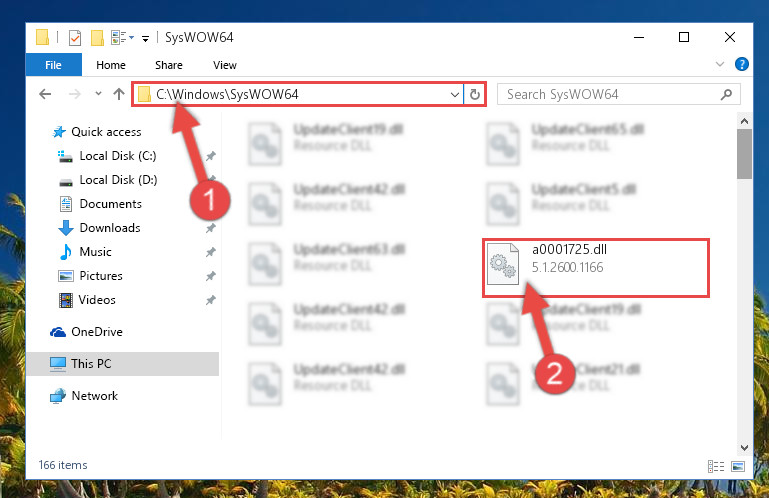Image resolution: width=769 pixels, height=498 pixels.
Task: Click the Quick access star icon
Action: 59,131
